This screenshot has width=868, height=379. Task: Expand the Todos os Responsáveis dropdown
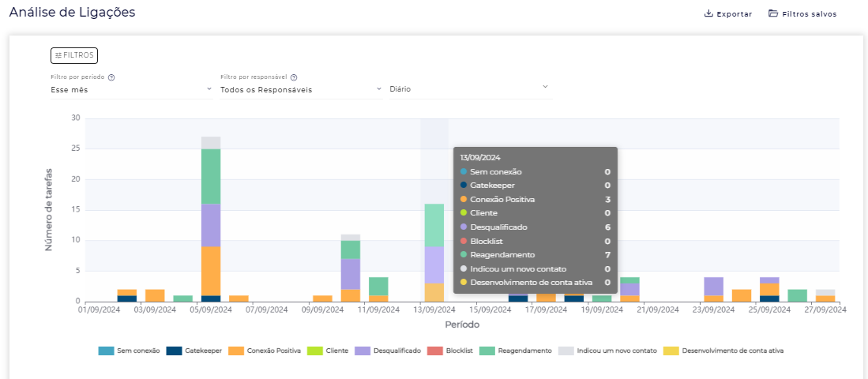300,89
